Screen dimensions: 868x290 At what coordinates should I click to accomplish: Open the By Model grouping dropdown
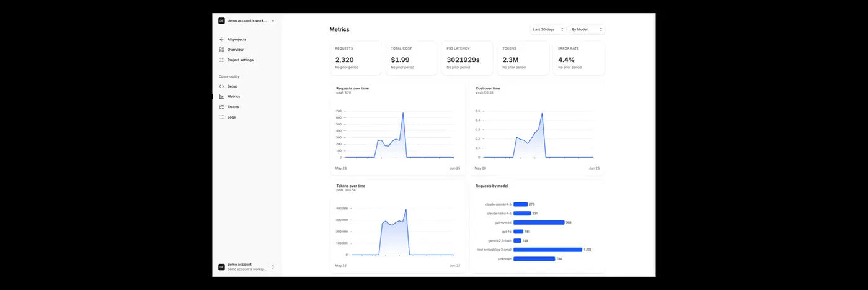click(587, 29)
